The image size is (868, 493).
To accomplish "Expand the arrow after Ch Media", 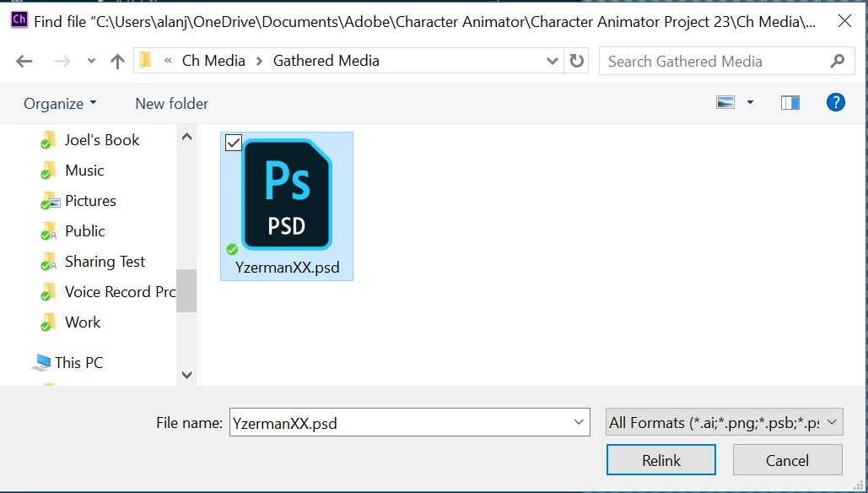I will point(259,61).
